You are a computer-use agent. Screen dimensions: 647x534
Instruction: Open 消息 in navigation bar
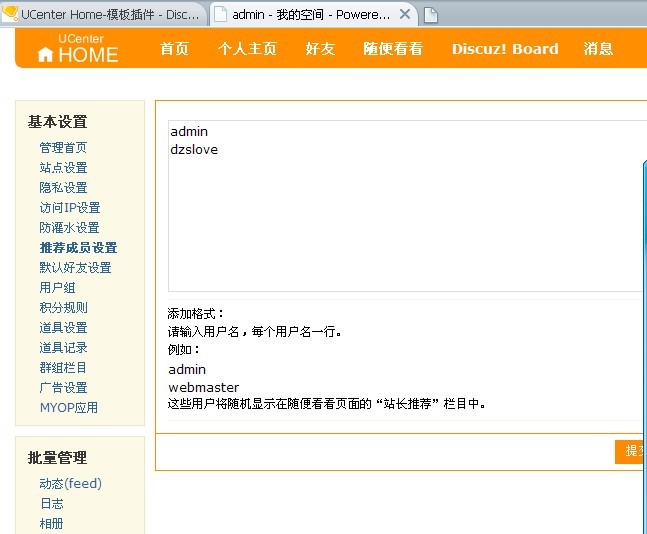[598, 49]
